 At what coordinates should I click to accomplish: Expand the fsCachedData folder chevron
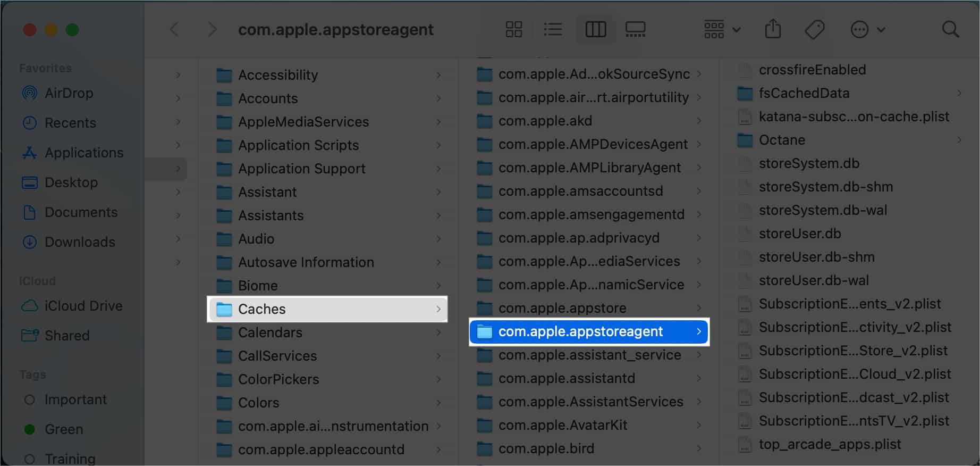(x=959, y=93)
